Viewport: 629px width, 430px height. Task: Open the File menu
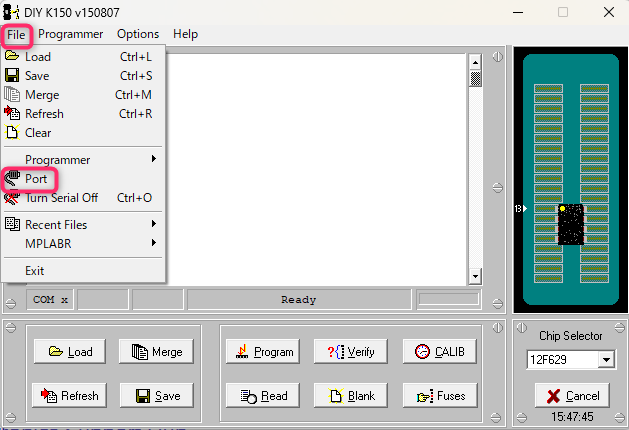pyautogui.click(x=16, y=34)
